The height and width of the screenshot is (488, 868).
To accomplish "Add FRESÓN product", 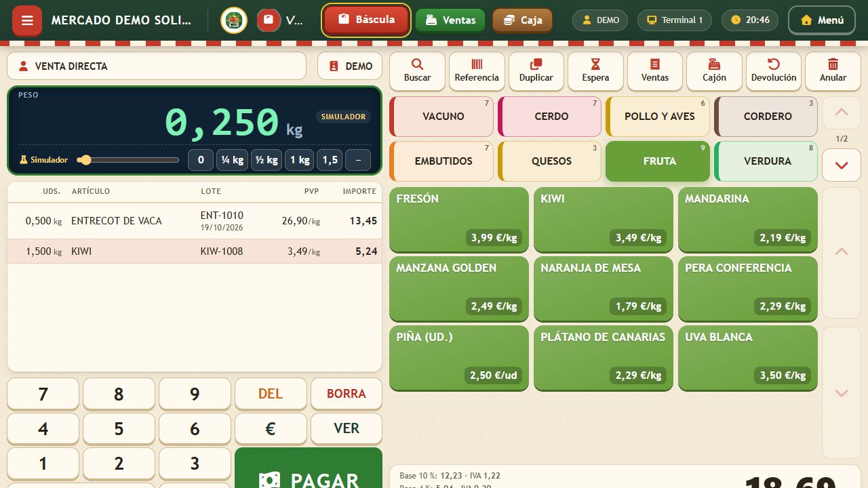I will pos(459,220).
